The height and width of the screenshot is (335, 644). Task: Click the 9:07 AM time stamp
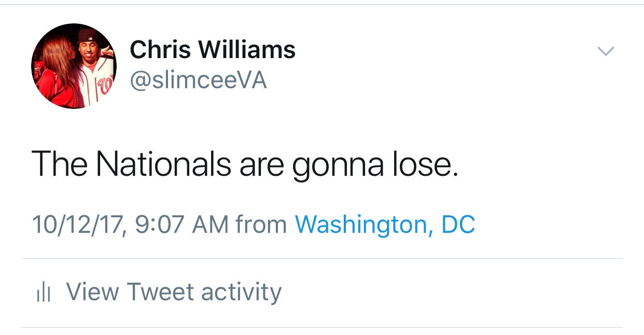tap(181, 225)
